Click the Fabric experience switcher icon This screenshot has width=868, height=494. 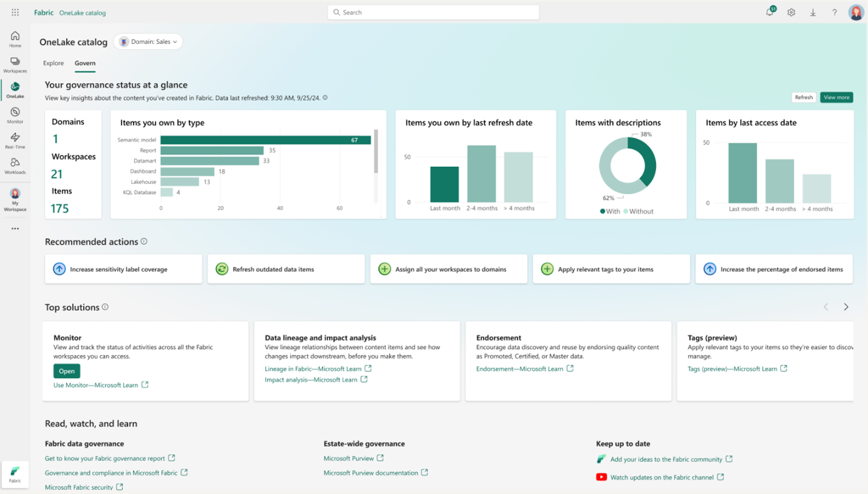coord(15,475)
